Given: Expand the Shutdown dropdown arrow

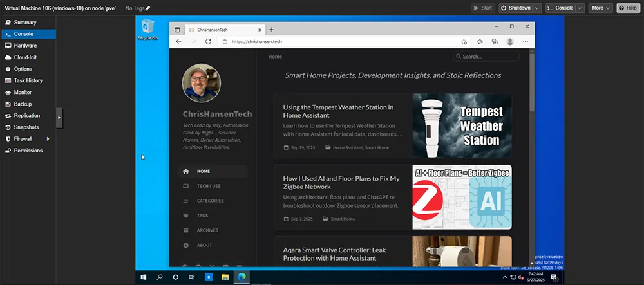Looking at the screenshot, I should pyautogui.click(x=537, y=8).
